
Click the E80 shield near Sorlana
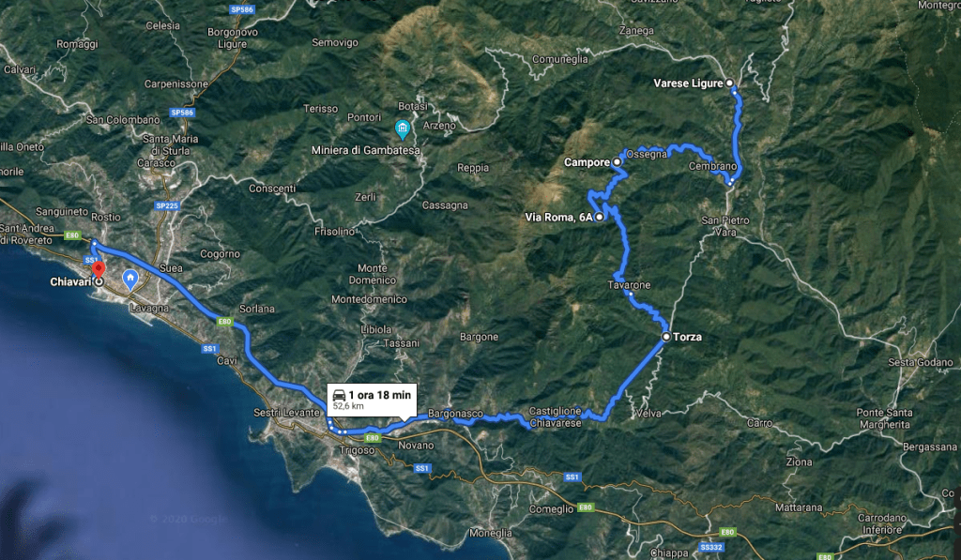coord(224,321)
